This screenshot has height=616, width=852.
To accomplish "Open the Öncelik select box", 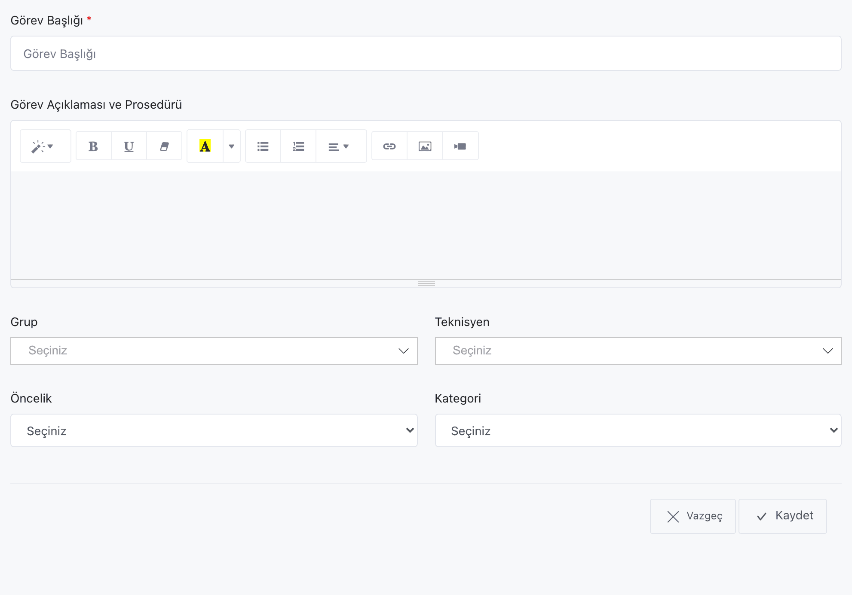I will tap(214, 430).
